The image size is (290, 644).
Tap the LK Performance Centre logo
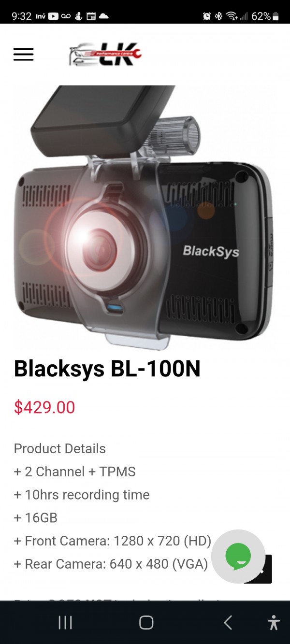[105, 54]
